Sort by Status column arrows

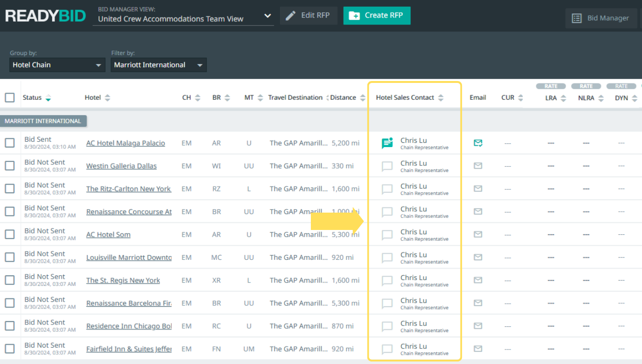tap(48, 98)
